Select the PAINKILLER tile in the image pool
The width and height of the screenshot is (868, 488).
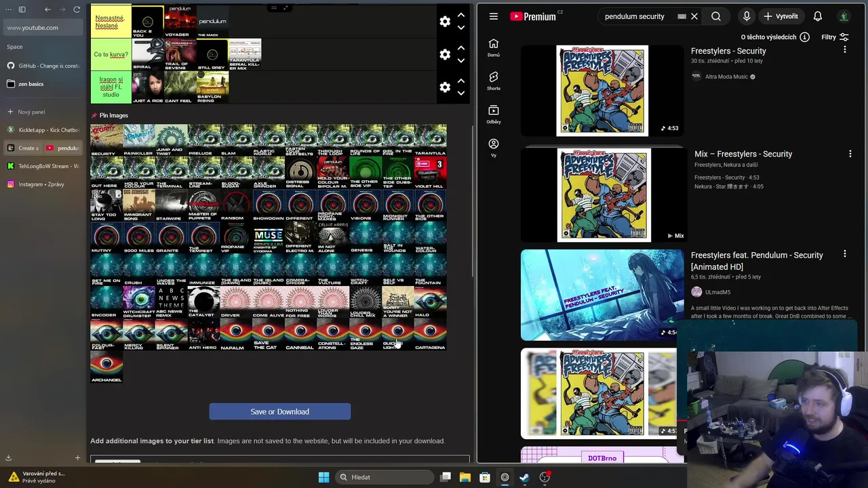point(139,140)
